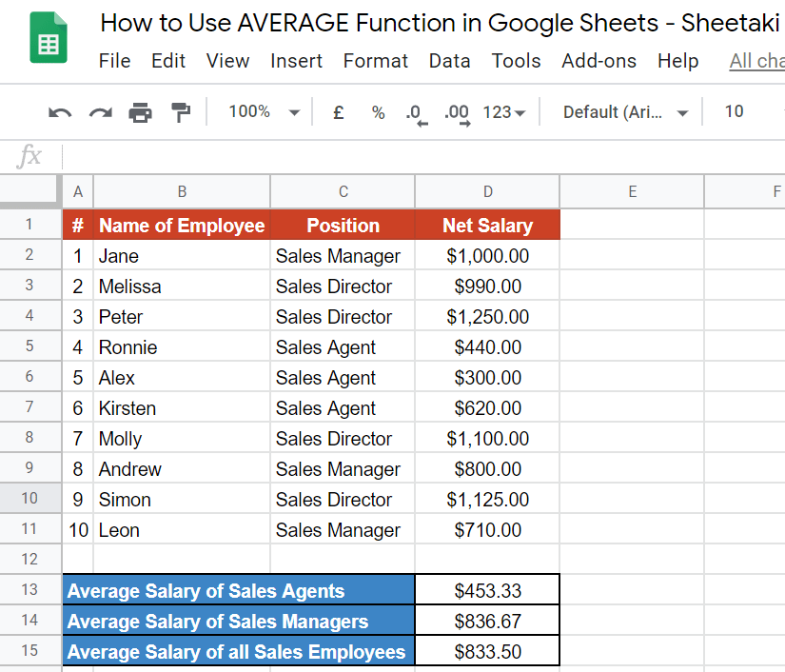
Task: Format selection as percent
Action: 378,111
